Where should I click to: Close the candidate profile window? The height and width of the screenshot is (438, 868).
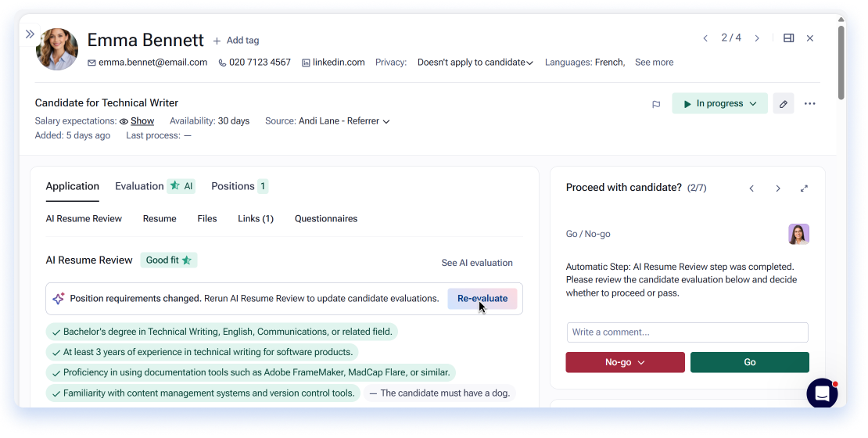pos(810,38)
